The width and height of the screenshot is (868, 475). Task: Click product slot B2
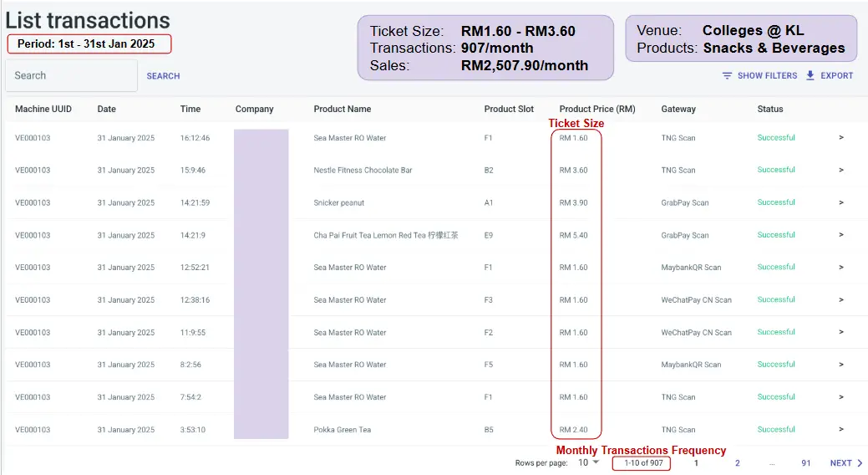(489, 170)
